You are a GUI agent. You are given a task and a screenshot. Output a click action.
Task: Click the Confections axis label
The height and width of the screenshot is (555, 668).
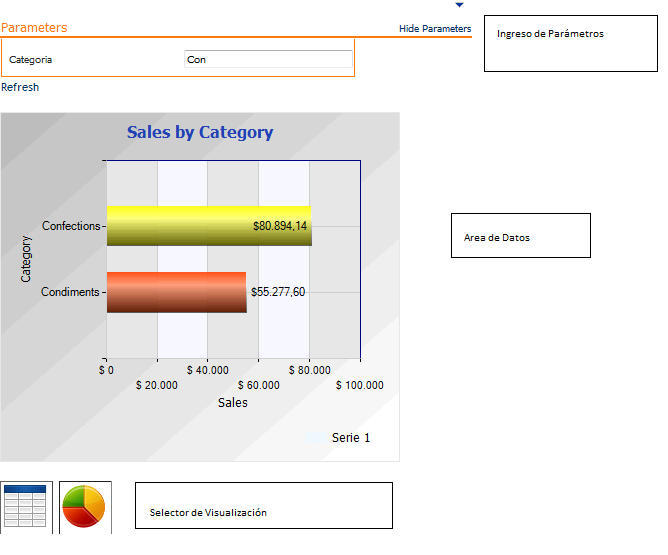(x=71, y=226)
